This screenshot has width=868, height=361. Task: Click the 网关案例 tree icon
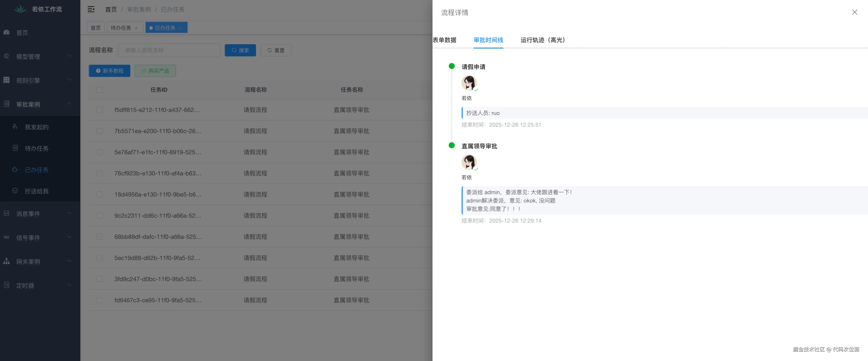click(x=6, y=261)
